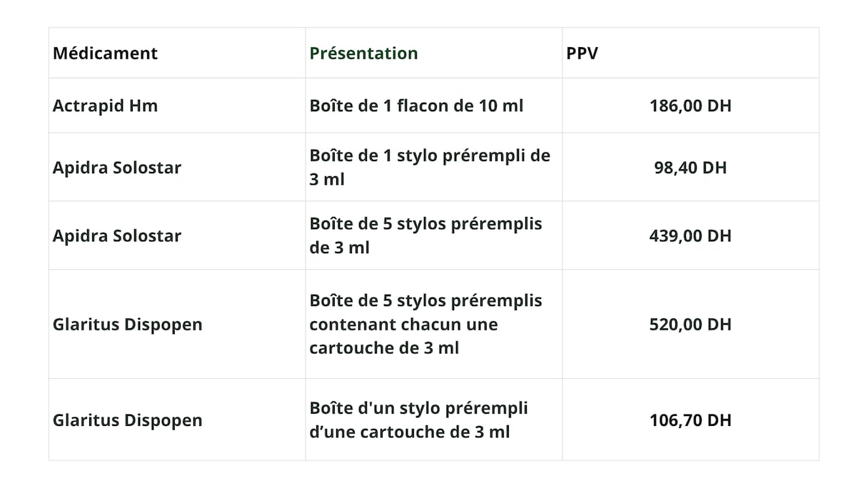Select the 186,00 DH price cell
868x488 pixels.
click(x=690, y=106)
